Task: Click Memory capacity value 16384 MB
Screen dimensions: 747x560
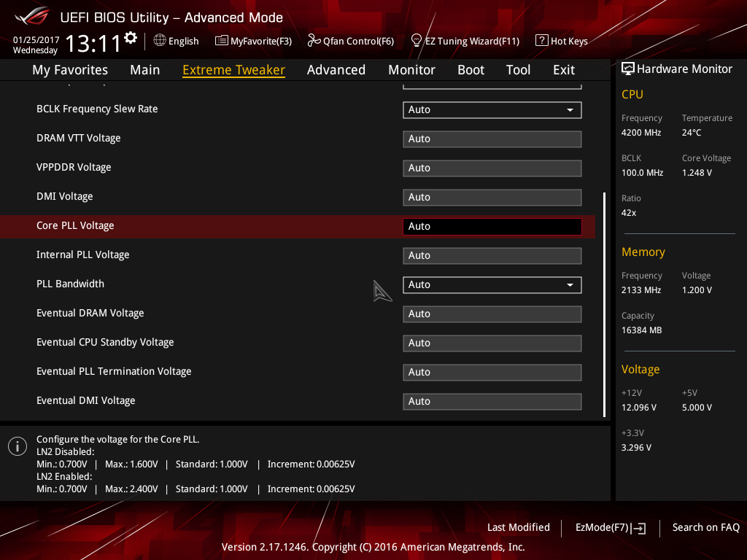Action: (642, 330)
